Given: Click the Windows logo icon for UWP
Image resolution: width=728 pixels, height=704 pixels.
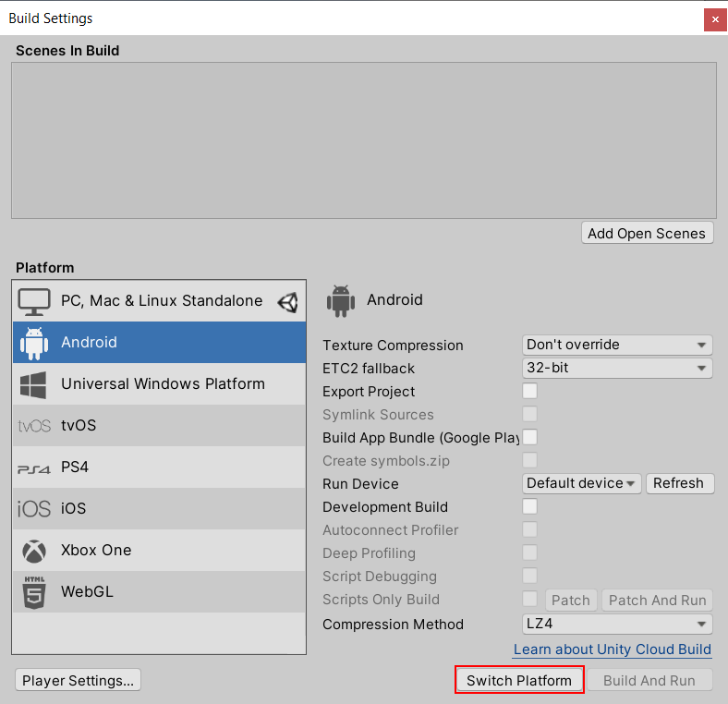Looking at the screenshot, I should pyautogui.click(x=34, y=384).
